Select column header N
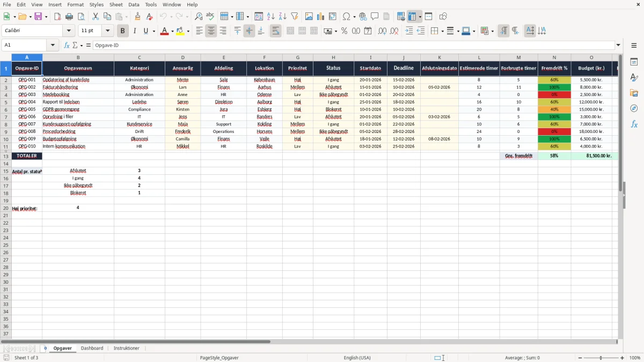 [554, 57]
